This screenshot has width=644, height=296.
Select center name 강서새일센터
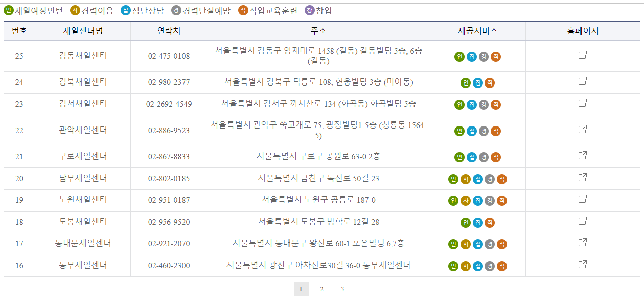coord(83,104)
